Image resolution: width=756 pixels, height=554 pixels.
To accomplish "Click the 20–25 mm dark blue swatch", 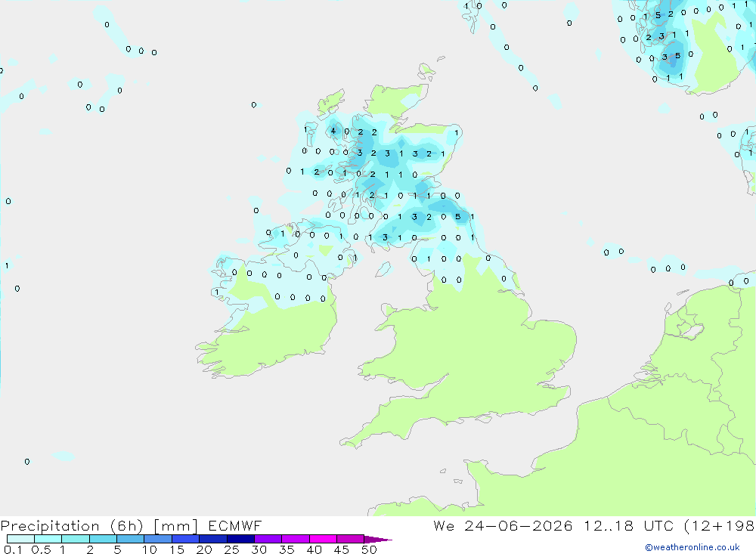I will coord(212,539).
